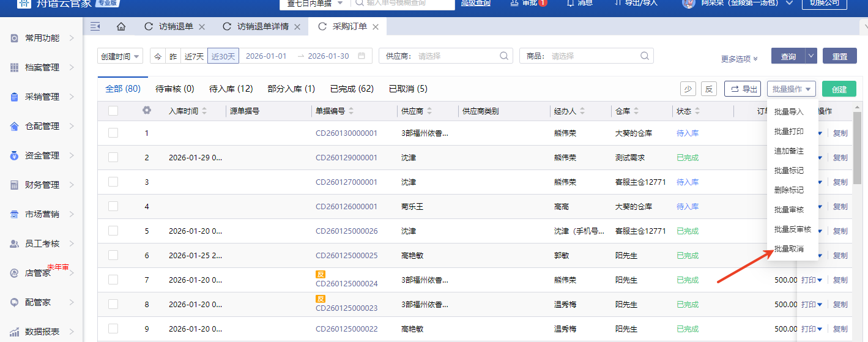
Task: Click the search icon in 商品 field
Action: (644, 56)
